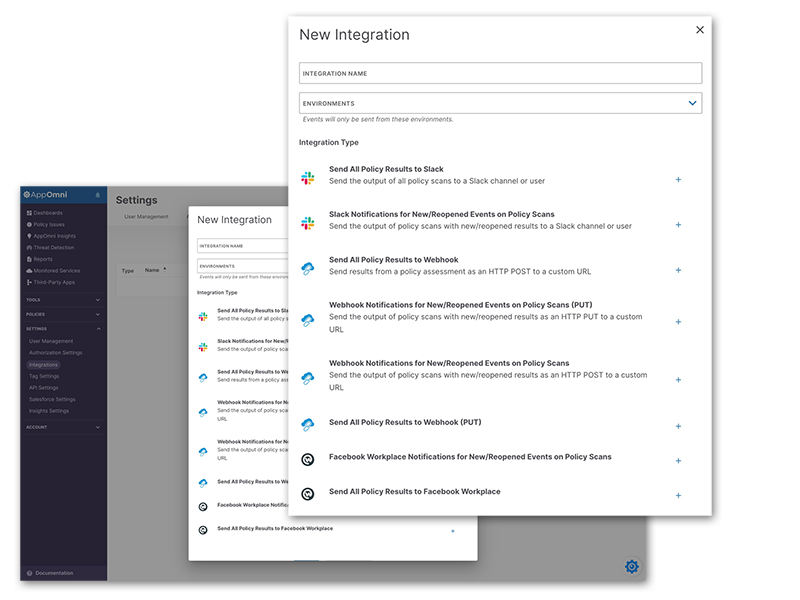Click the Integration Name input field in the large dialog
The image size is (800, 600).
500,73
